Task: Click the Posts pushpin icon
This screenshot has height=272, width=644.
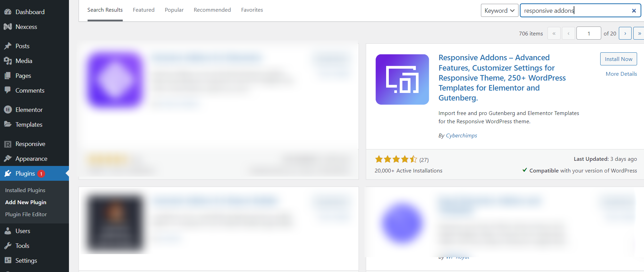Action: tap(8, 46)
